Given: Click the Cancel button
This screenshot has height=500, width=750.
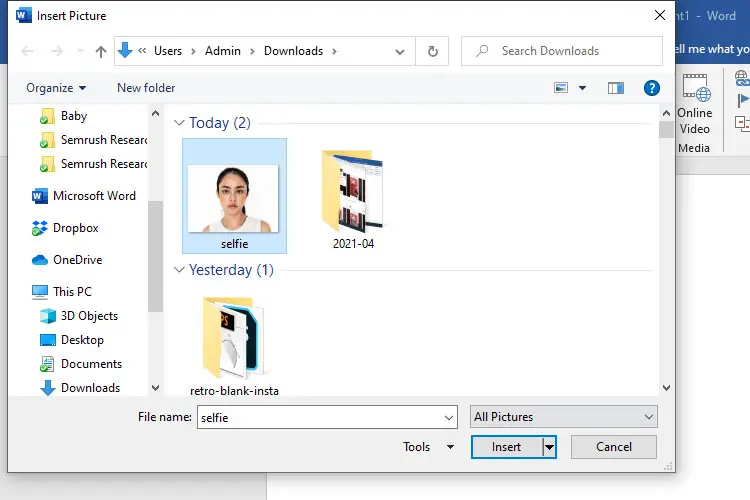Looking at the screenshot, I should click(614, 447).
